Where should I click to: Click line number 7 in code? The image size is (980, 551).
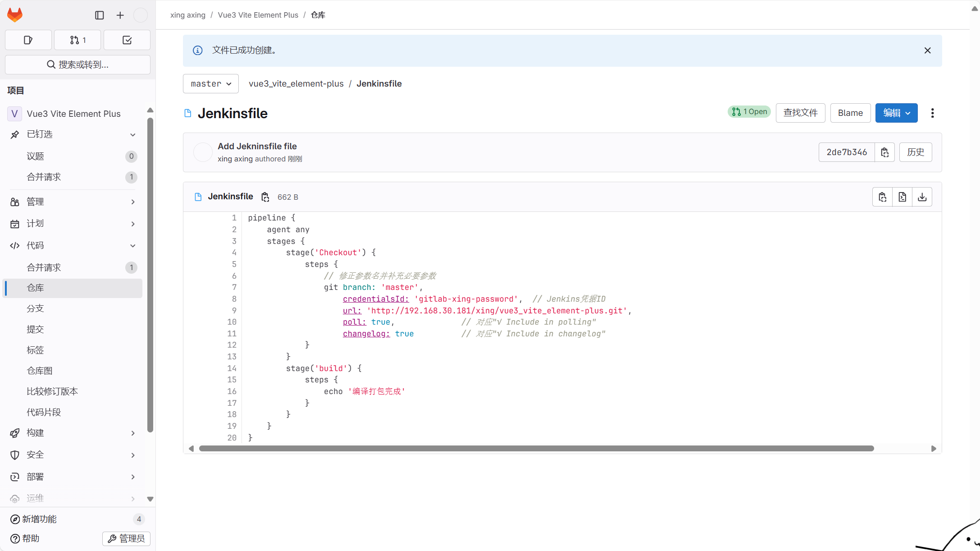click(234, 288)
